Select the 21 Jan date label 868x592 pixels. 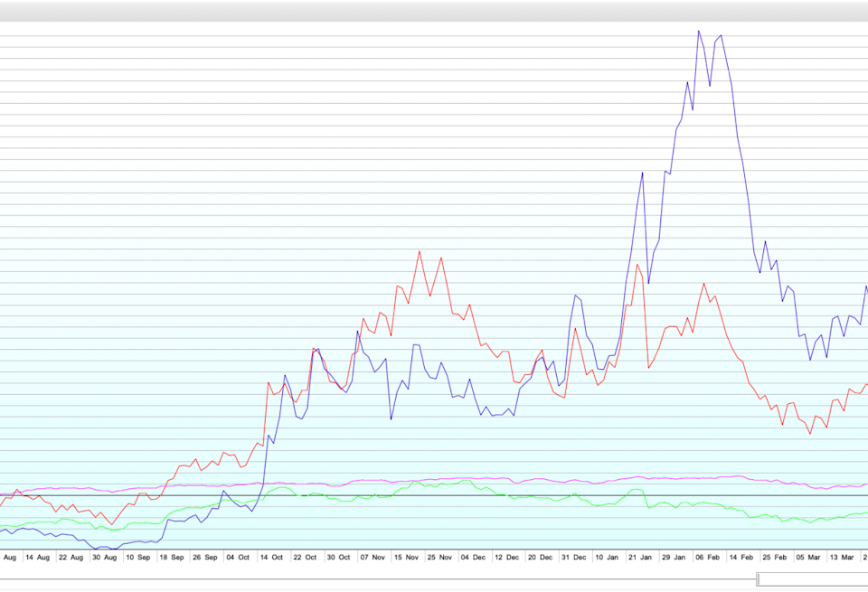(639, 558)
